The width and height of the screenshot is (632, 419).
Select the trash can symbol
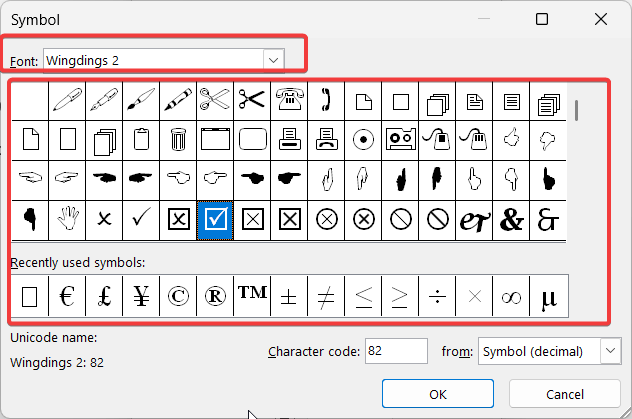178,140
